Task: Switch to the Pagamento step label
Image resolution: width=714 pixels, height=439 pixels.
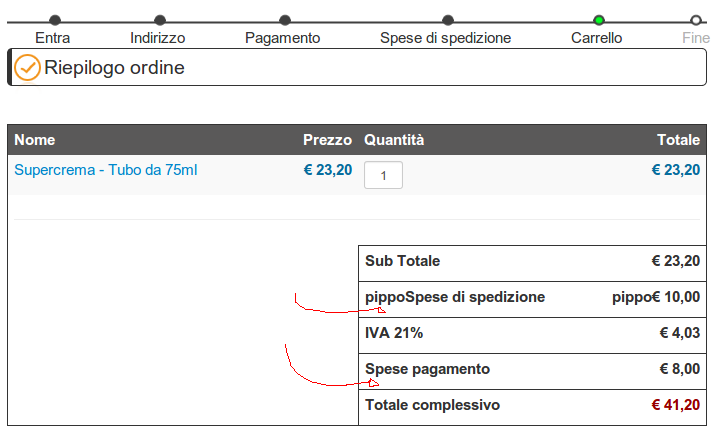Action: pos(282,38)
